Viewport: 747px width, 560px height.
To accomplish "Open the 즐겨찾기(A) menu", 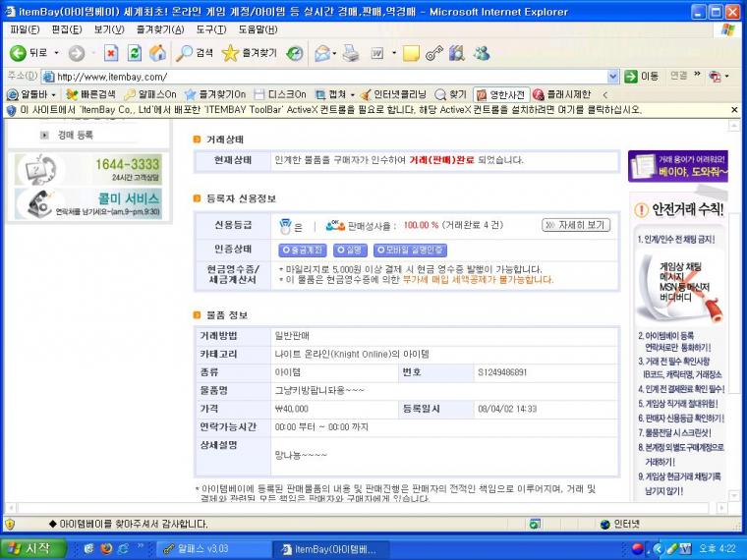I will coord(160,29).
